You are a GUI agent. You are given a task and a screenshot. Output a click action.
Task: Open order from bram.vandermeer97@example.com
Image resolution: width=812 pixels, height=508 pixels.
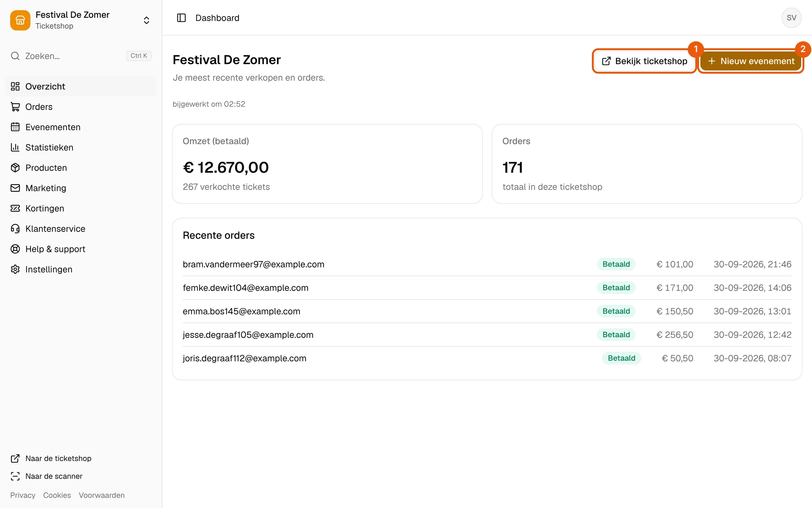click(x=487, y=264)
